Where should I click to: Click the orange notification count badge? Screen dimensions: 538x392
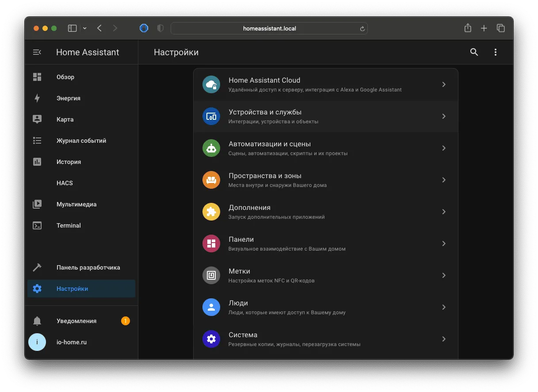[126, 321]
